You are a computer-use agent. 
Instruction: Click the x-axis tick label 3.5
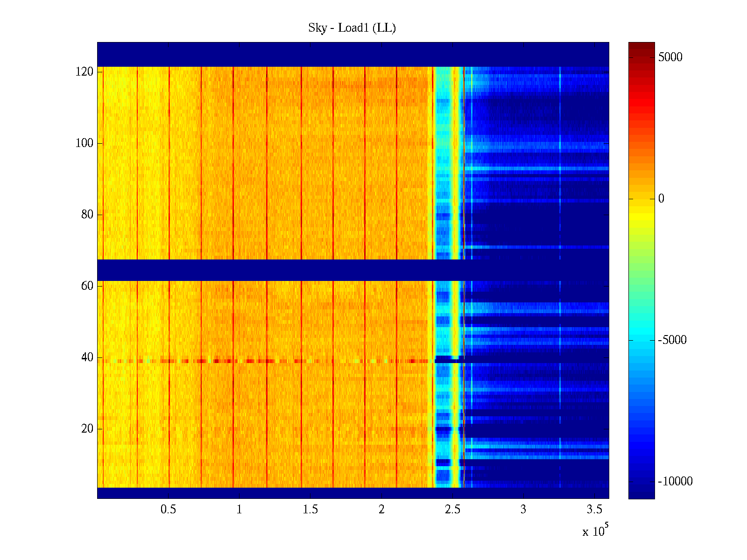point(594,510)
